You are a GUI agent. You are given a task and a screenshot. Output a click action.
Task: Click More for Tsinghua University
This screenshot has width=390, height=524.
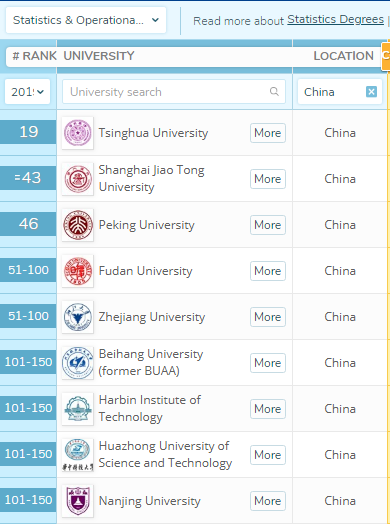click(268, 133)
